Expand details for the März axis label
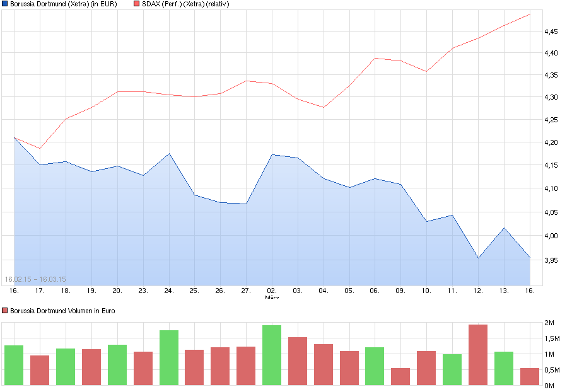This screenshot has width=572, height=392. [x=273, y=296]
